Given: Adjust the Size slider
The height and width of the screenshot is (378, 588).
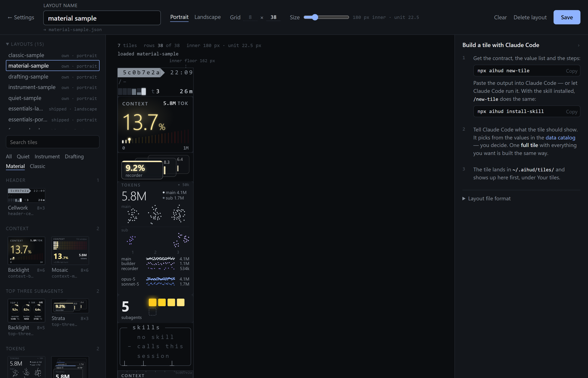Looking at the screenshot, I should [326, 17].
